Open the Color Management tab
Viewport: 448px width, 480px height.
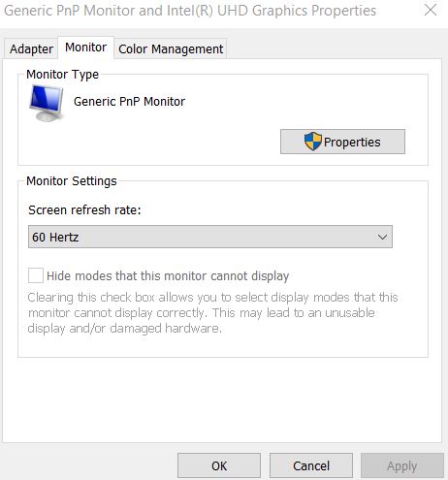tap(171, 49)
